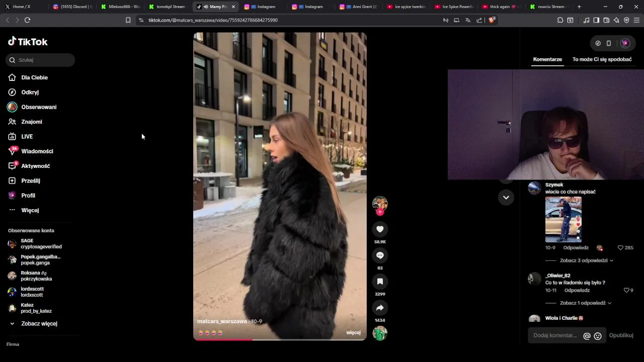Go to next video with down chevron
This screenshot has height=362, width=644.
point(506,197)
